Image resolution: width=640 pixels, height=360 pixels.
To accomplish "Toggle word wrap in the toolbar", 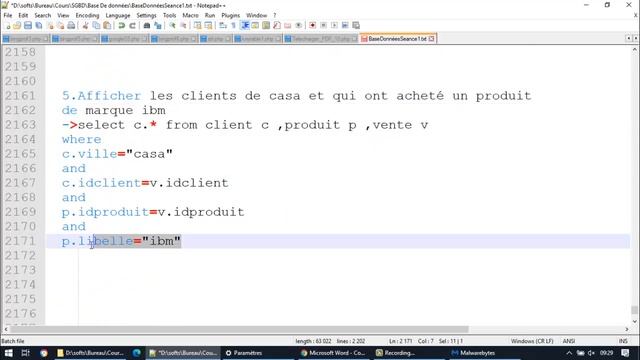I will (223, 25).
